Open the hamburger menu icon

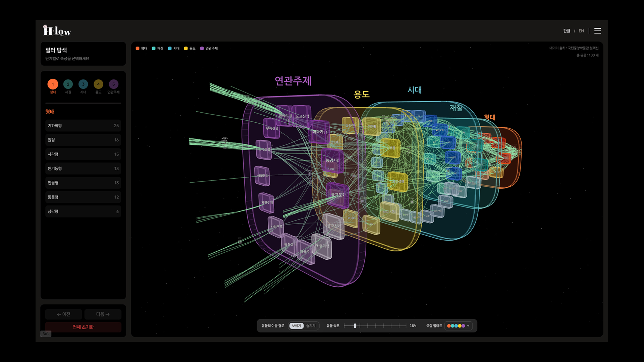point(597,31)
